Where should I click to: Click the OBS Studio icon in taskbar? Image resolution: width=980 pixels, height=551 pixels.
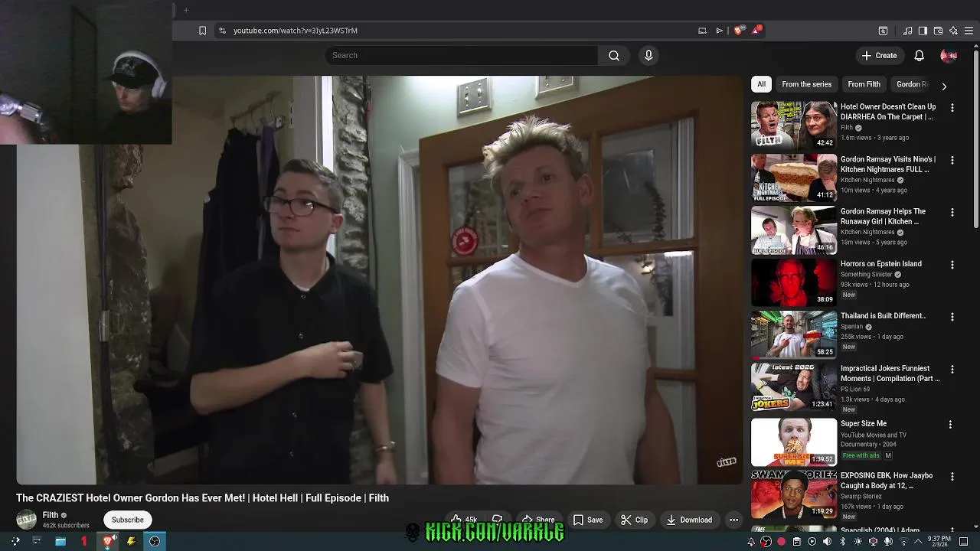click(155, 541)
